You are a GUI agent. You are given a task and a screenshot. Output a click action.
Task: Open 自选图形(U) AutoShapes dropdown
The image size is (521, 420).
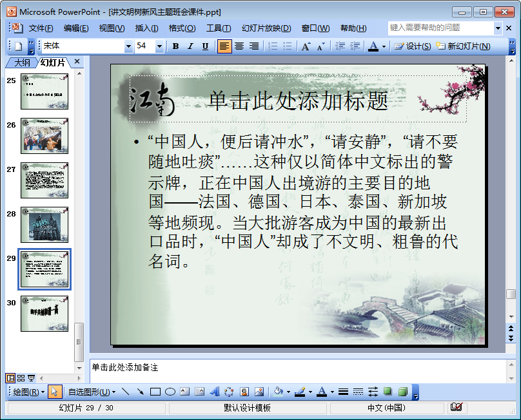click(x=92, y=392)
